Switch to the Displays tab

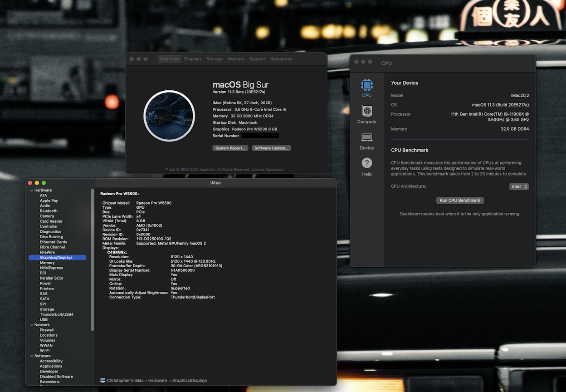click(x=193, y=59)
